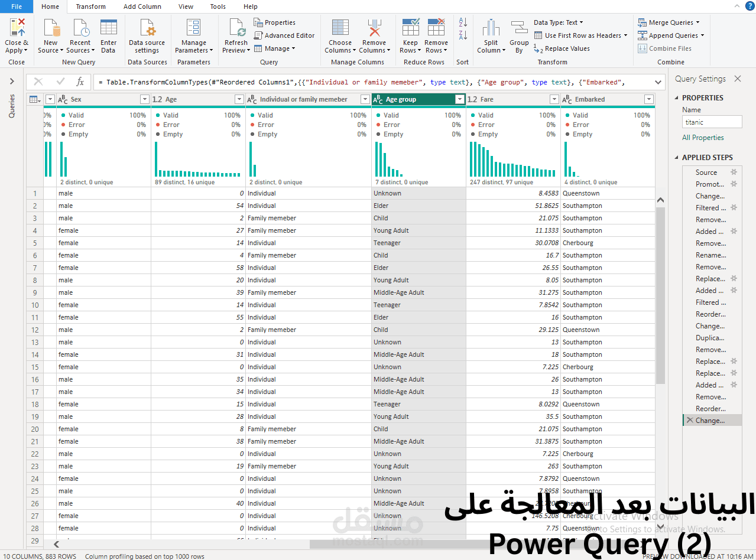This screenshot has width=756, height=560.
Task: Switch to the Add Column tab
Action: pos(142,6)
